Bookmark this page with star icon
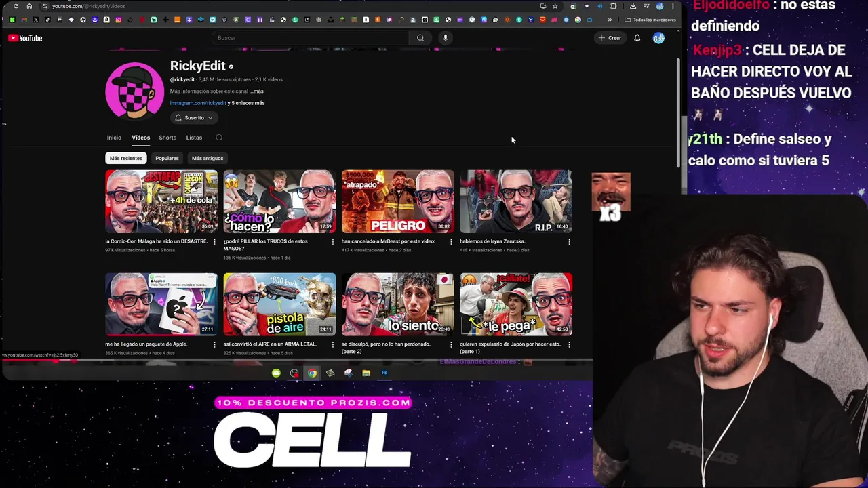 coord(555,6)
